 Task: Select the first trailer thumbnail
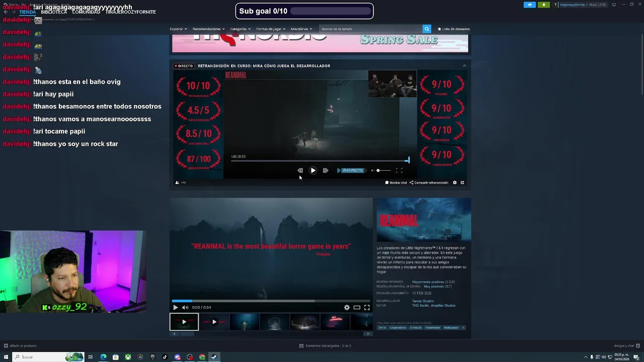pos(184,322)
